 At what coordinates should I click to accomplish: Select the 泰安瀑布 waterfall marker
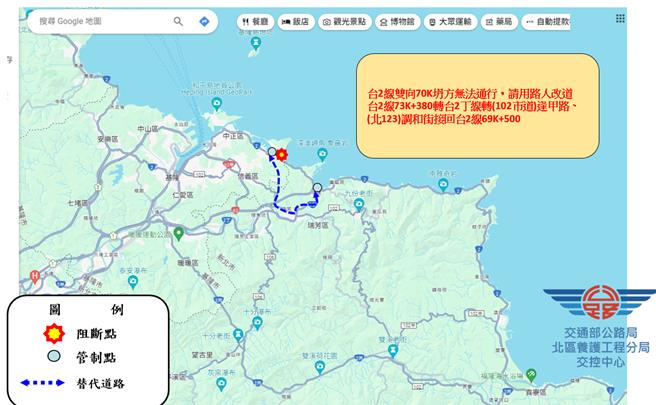click(133, 282)
